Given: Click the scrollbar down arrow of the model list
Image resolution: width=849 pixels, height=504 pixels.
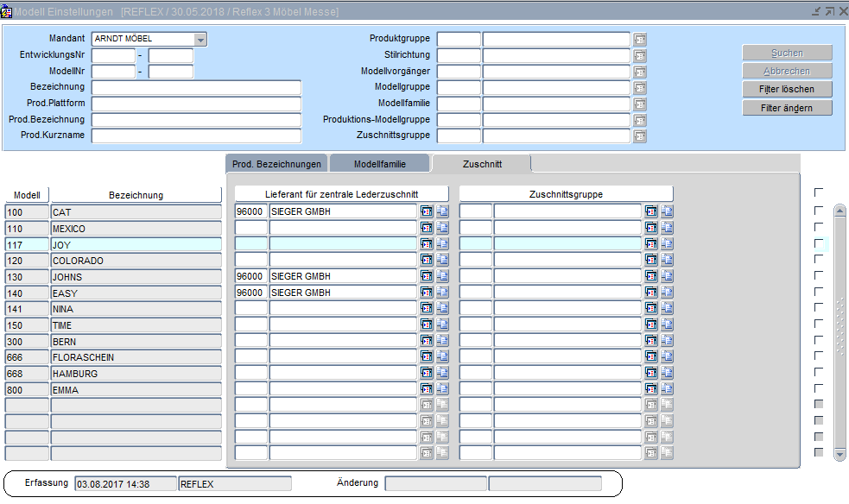Looking at the screenshot, I should click(x=839, y=454).
